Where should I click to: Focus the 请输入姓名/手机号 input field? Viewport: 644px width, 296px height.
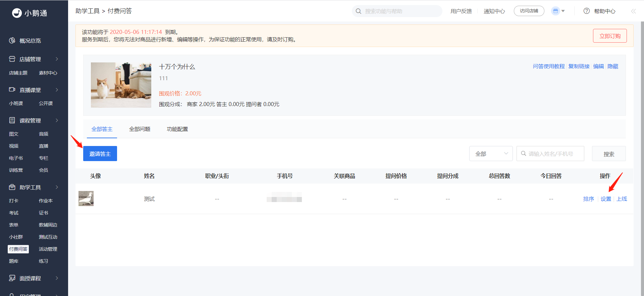pos(550,153)
